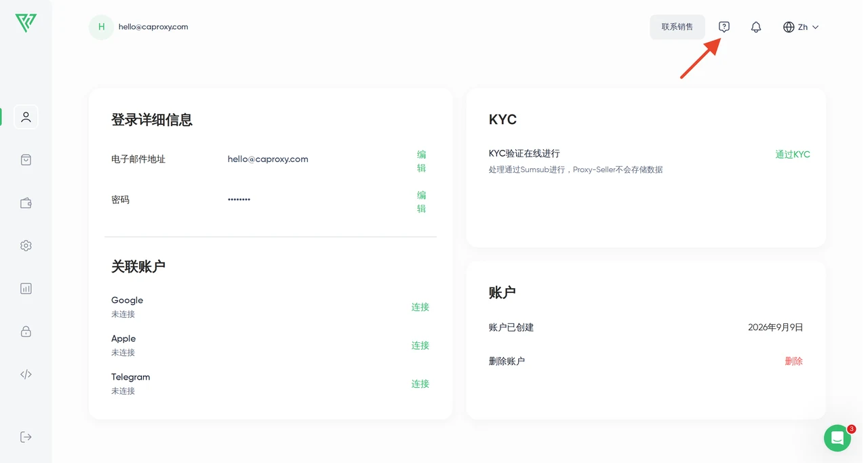Screen dimensions: 868x463
Task: Open the orders shopping bag icon
Action: tap(26, 160)
